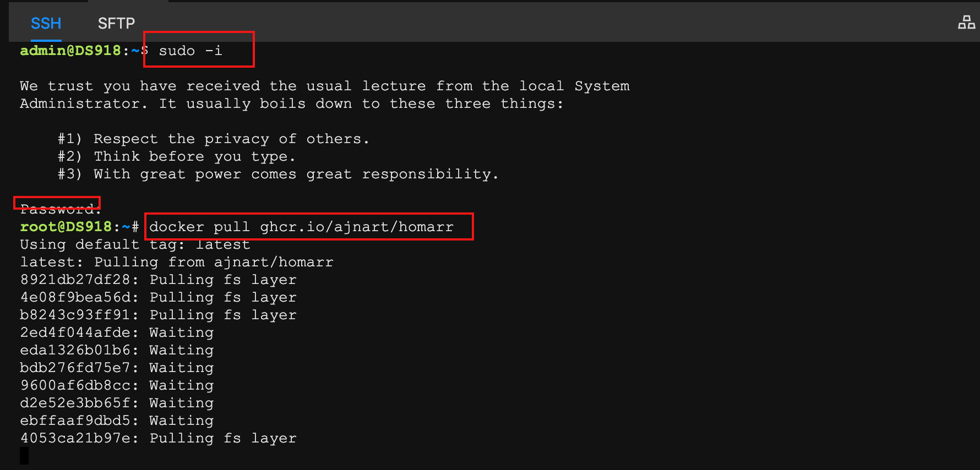Click the 'sudo -i' command text
This screenshot has width=980, height=470.
tap(190, 51)
